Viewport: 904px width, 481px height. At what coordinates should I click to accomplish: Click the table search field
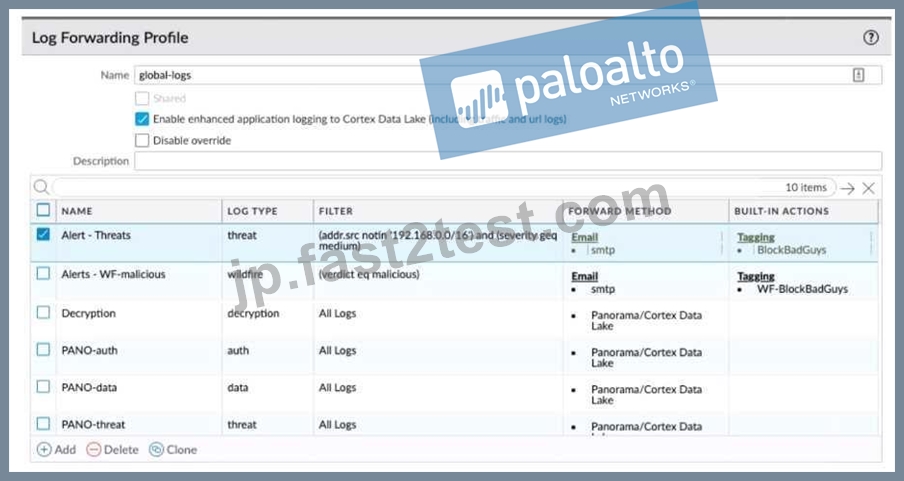[443, 187]
